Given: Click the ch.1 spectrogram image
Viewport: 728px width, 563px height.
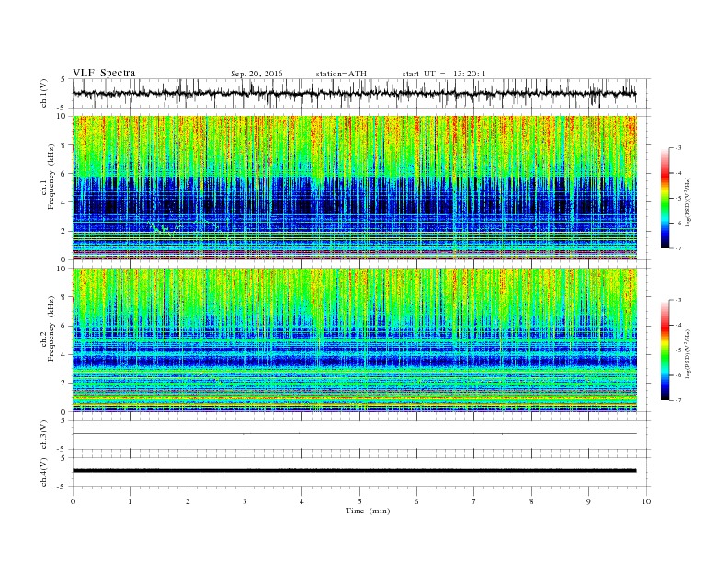Looking at the screenshot, I should 354,188.
